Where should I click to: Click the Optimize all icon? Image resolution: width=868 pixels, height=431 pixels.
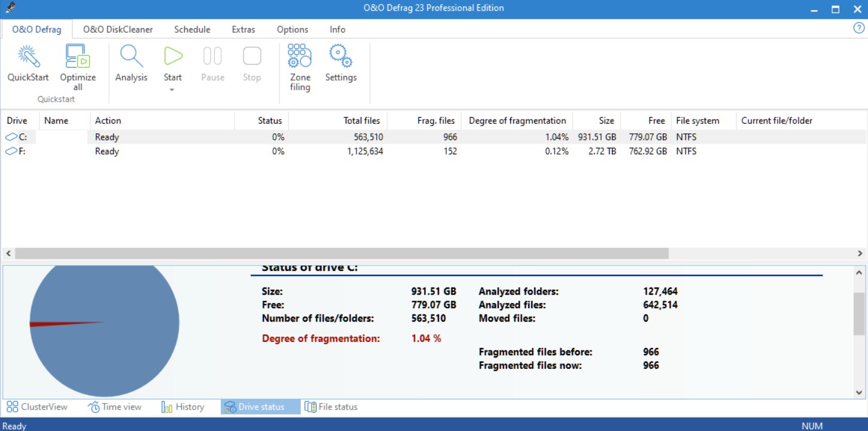pyautogui.click(x=78, y=57)
